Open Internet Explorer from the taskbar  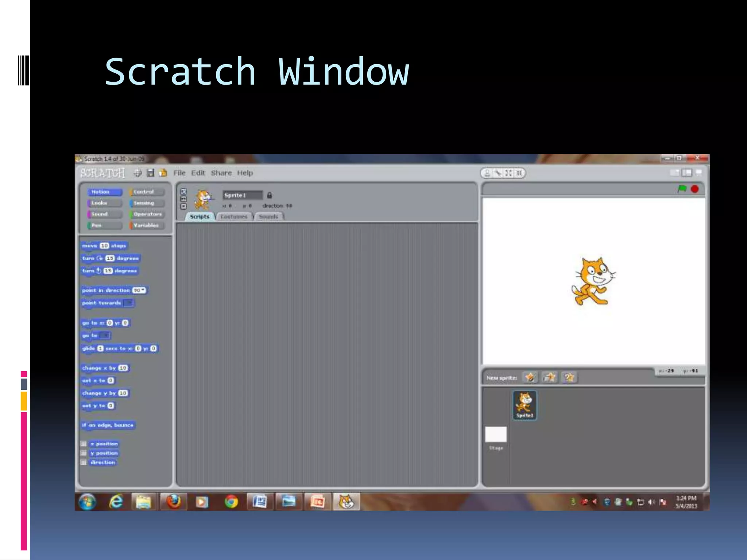pos(116,502)
